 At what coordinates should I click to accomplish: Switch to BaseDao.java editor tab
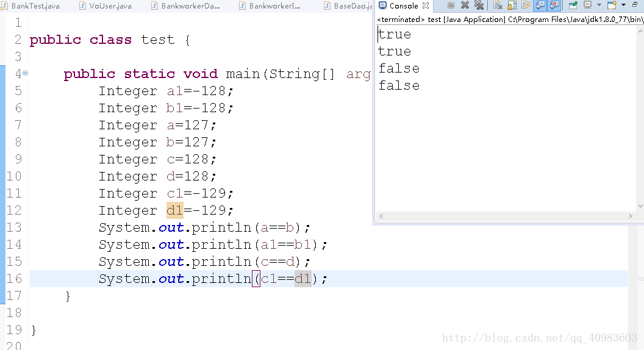349,5
